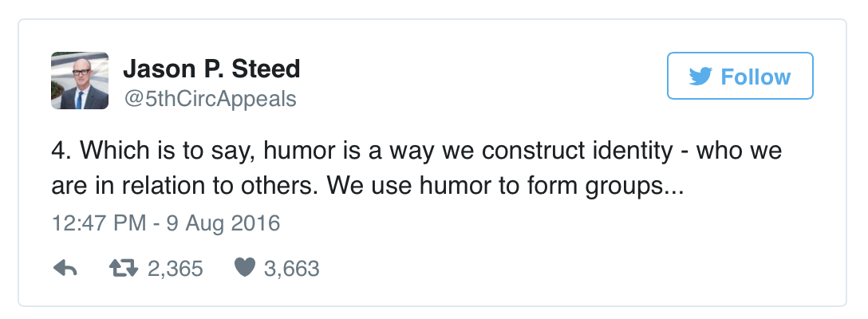Click the "4." number starting the tweet
This screenshot has height=319, width=868.
point(61,151)
